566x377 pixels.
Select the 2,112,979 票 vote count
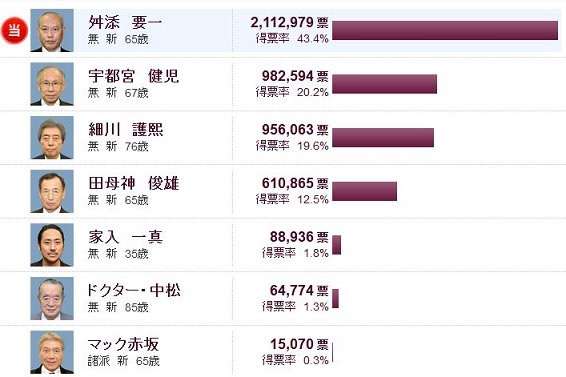click(x=289, y=22)
